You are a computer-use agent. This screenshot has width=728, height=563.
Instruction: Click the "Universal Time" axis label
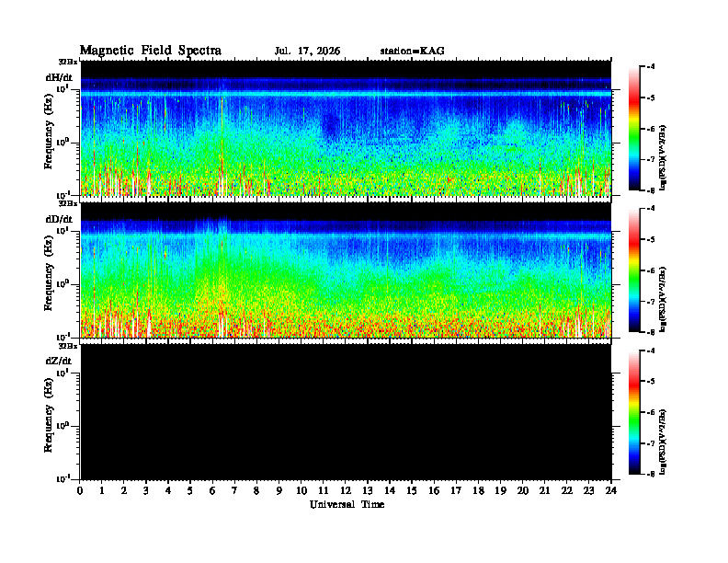point(347,504)
